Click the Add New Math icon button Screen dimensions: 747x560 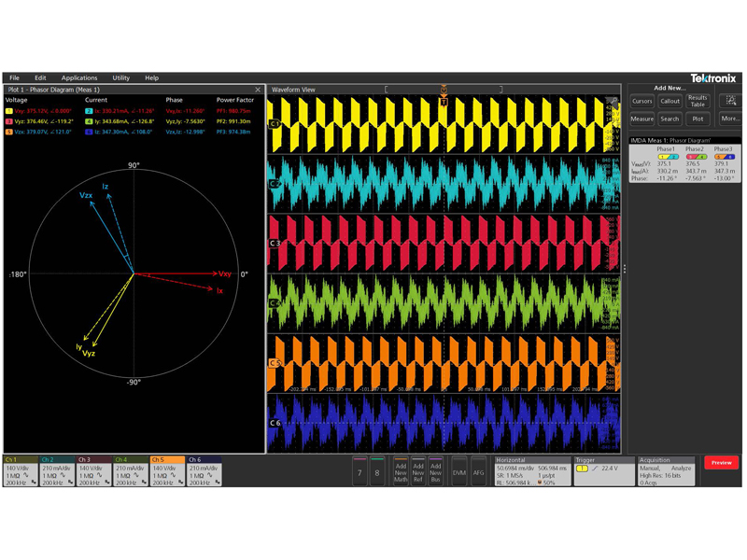[x=401, y=471]
